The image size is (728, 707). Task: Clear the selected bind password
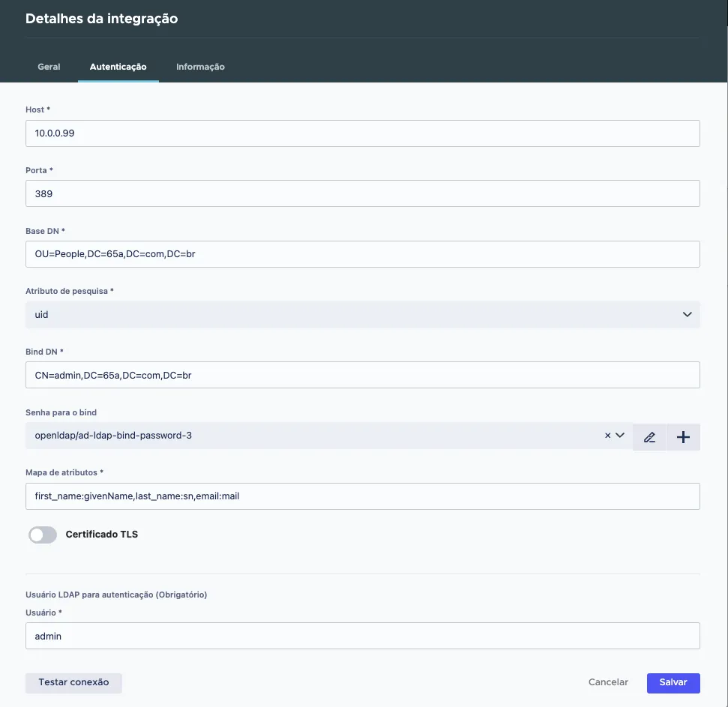click(x=607, y=436)
